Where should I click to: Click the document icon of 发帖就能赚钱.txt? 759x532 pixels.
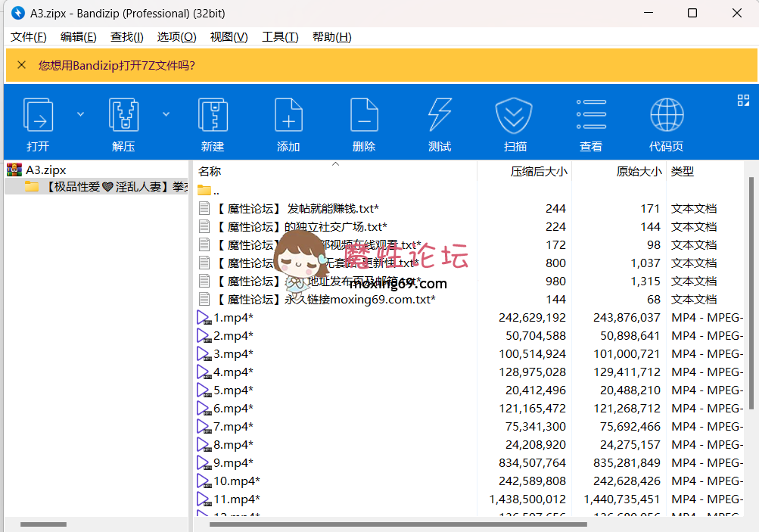pyautogui.click(x=204, y=209)
